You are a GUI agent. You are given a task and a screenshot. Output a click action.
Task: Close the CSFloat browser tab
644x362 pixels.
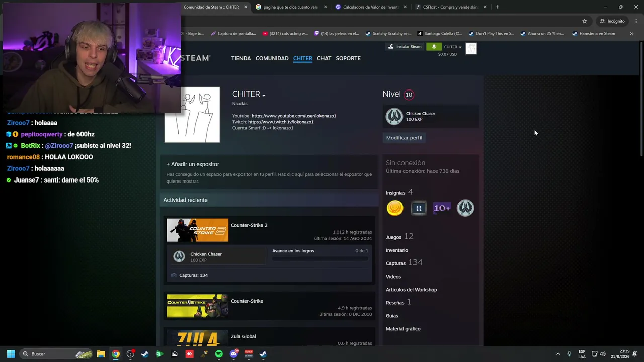point(485,7)
